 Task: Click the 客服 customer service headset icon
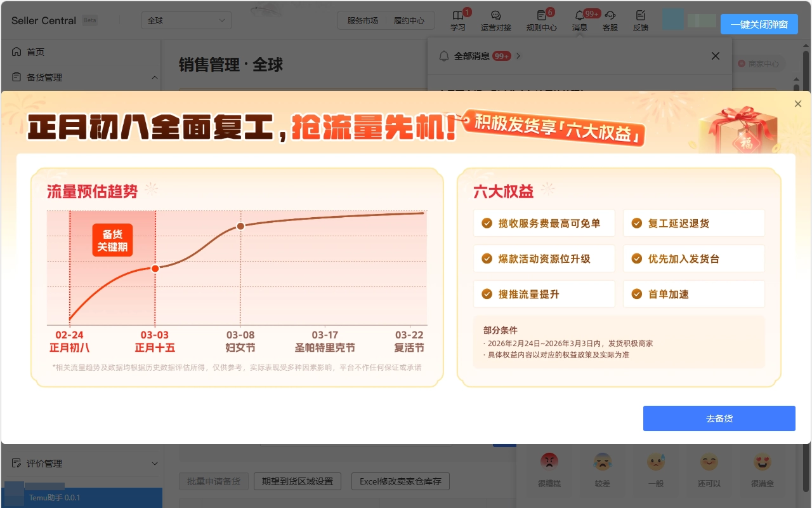point(610,19)
